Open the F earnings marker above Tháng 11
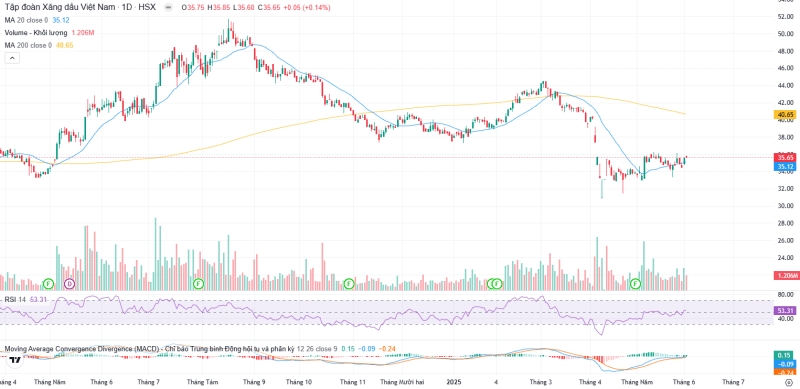The image size is (800, 389). [349, 283]
